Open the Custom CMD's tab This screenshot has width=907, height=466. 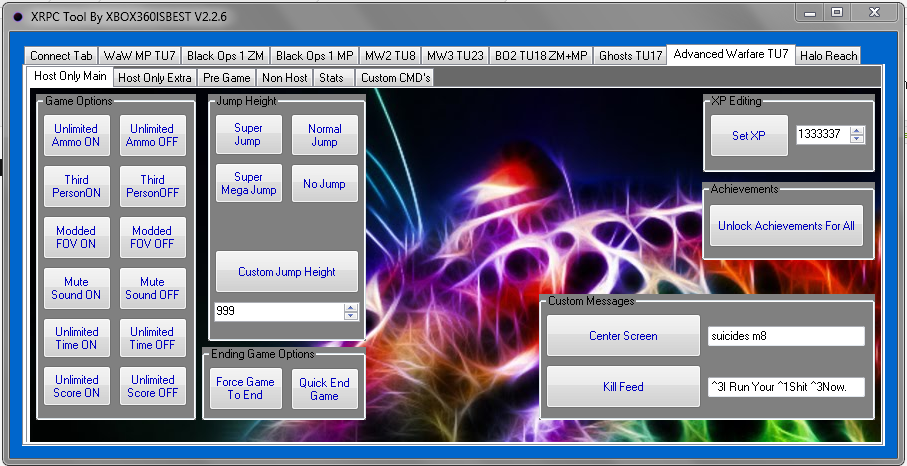(x=395, y=77)
